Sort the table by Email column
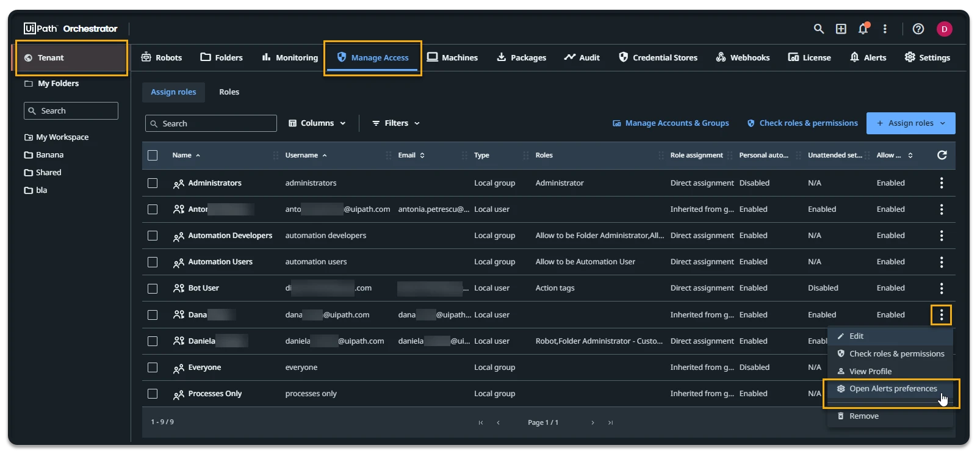The width and height of the screenshot is (980, 459). pos(411,155)
